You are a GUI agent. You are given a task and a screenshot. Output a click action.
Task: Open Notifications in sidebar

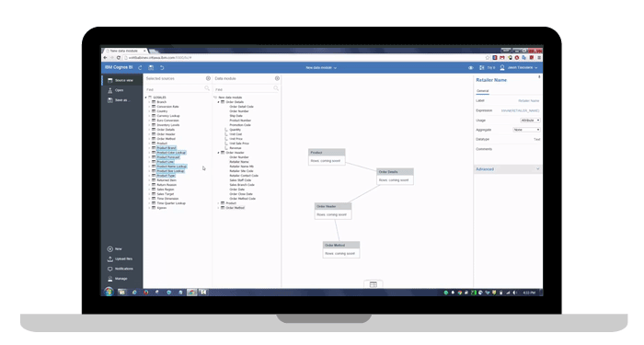pyautogui.click(x=121, y=269)
